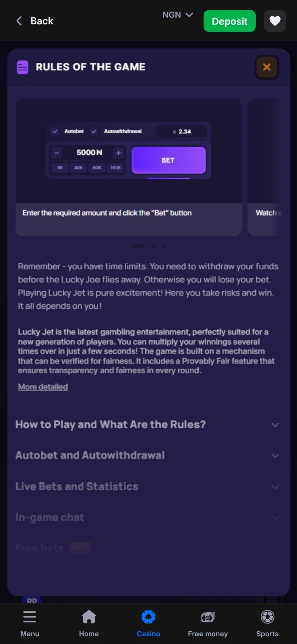
Task: Open the NGN currency dropdown
Action: tap(177, 15)
